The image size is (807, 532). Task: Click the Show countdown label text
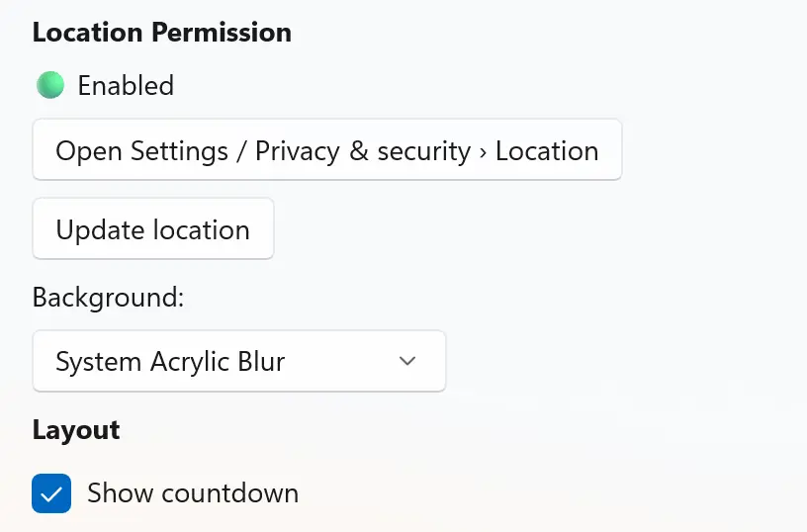coord(192,493)
